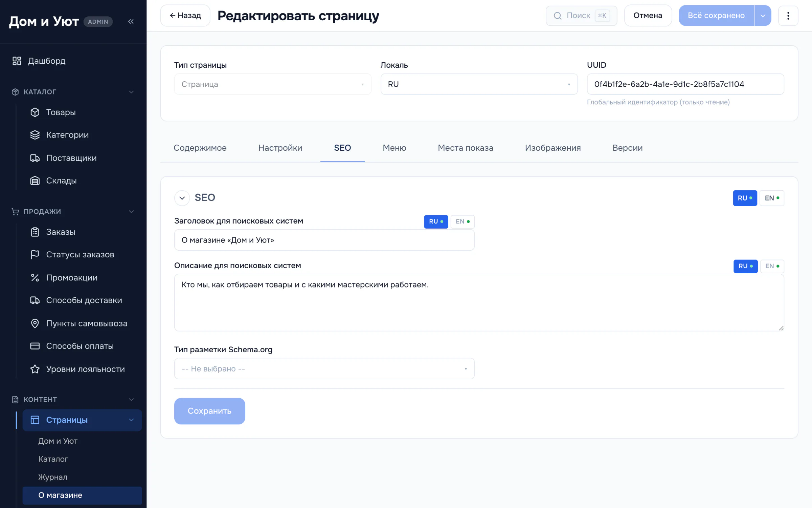Screen dimensions: 812x508
Task: Open the Изображения tab
Action: click(552, 148)
